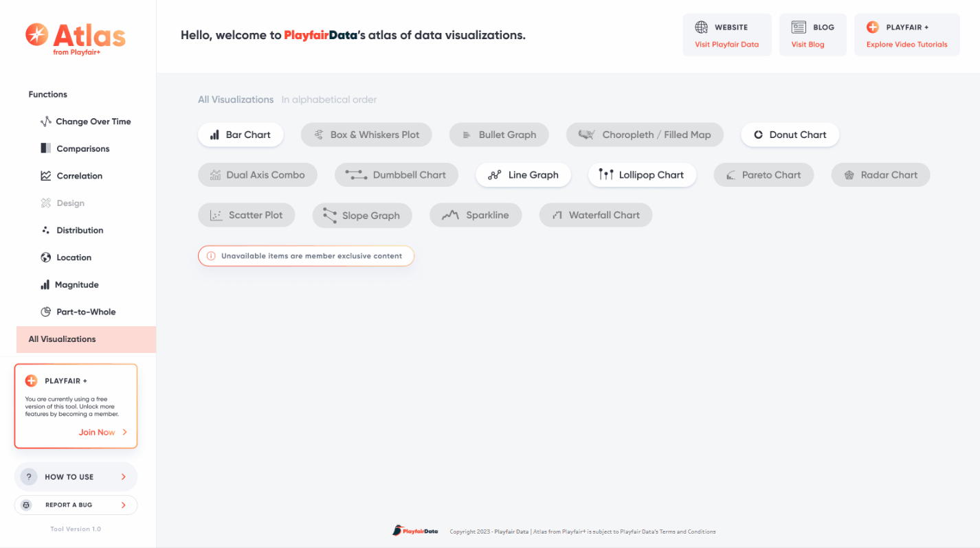Click the locked Scatter Plot pill
This screenshot has height=548, width=980.
coord(247,215)
